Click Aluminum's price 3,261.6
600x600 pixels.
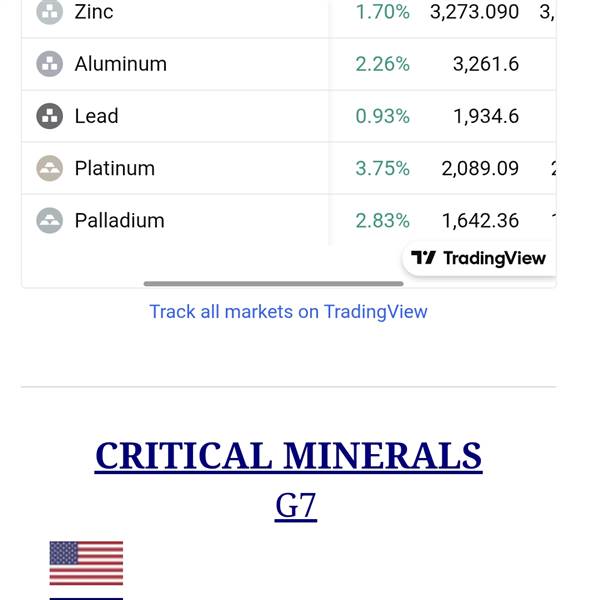coord(485,64)
